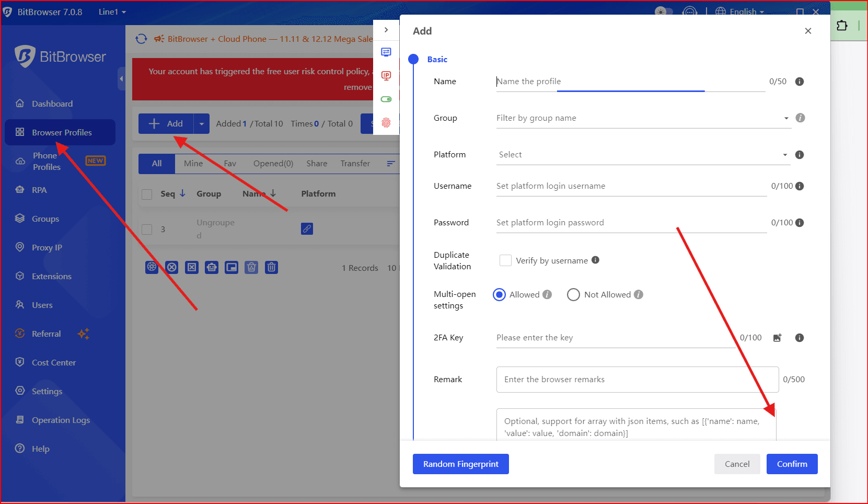Screen dimensions: 868x504
Task: Click the refresh icon beside the announcement
Action: coord(141,39)
